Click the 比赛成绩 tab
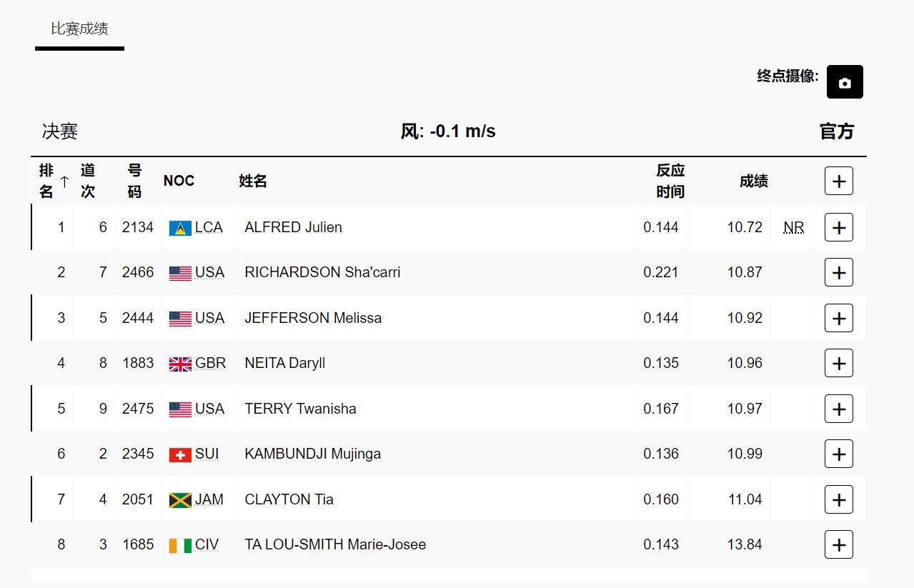The width and height of the screenshot is (914, 588). (x=79, y=29)
